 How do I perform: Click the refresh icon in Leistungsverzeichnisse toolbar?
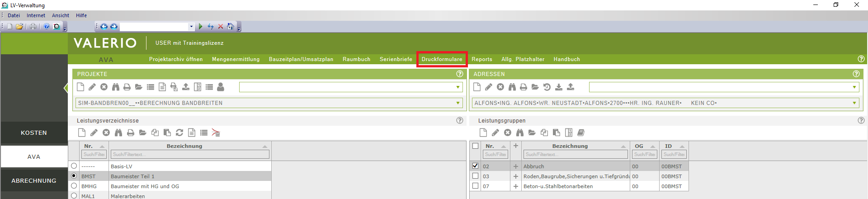pos(179,133)
